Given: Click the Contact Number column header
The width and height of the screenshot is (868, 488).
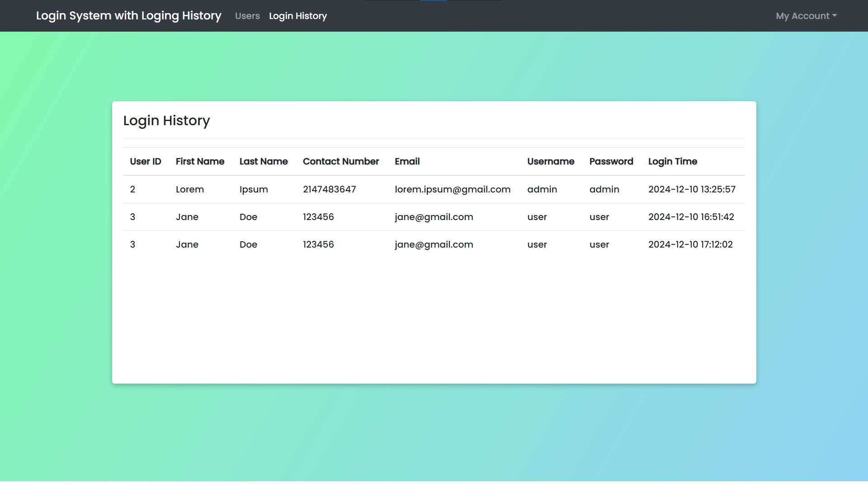Looking at the screenshot, I should (340, 161).
